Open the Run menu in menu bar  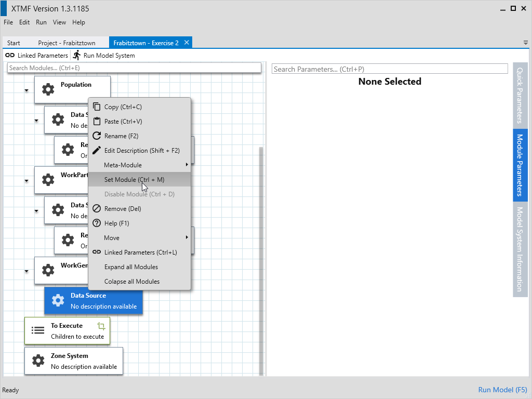41,22
